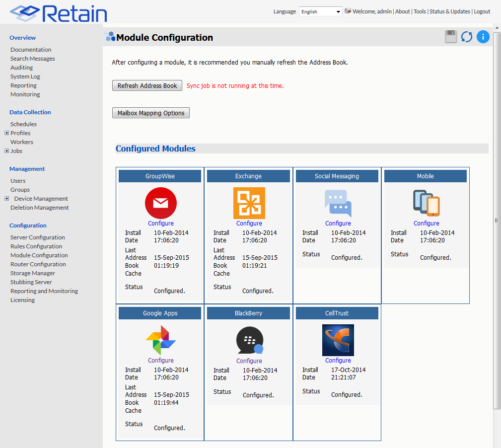Open the blue information icon
Image resolution: width=501 pixels, height=448 pixels.
click(x=483, y=36)
